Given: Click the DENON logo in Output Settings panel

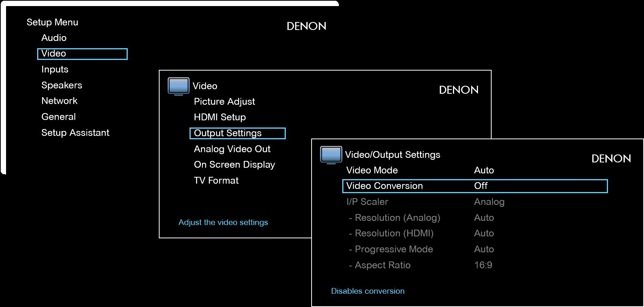Looking at the screenshot, I should [611, 159].
